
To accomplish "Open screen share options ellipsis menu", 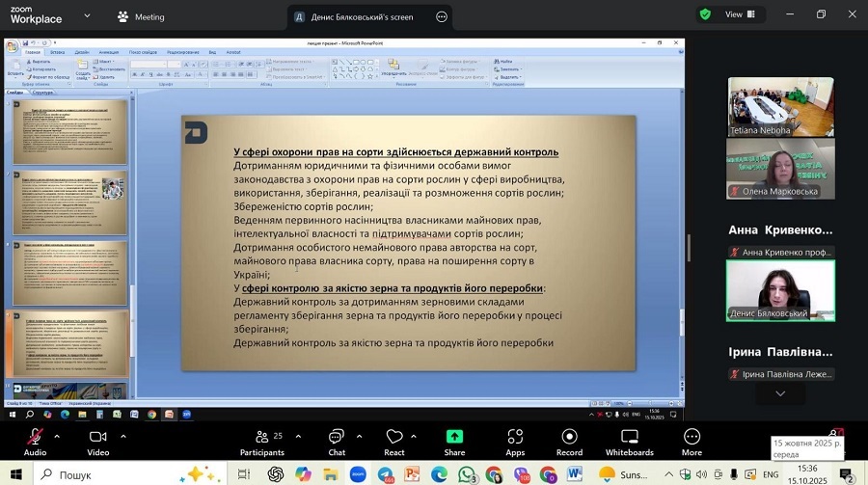I will [x=442, y=16].
